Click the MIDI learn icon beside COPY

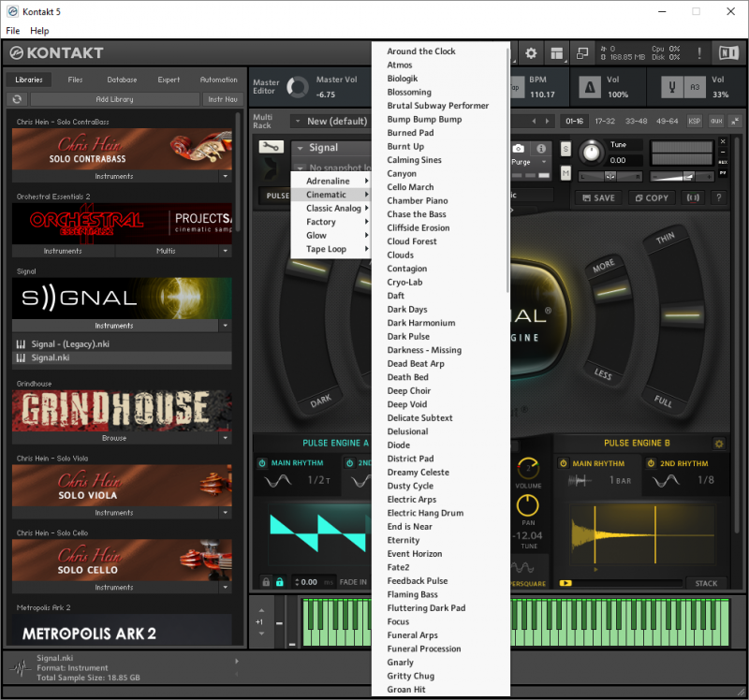(691, 197)
